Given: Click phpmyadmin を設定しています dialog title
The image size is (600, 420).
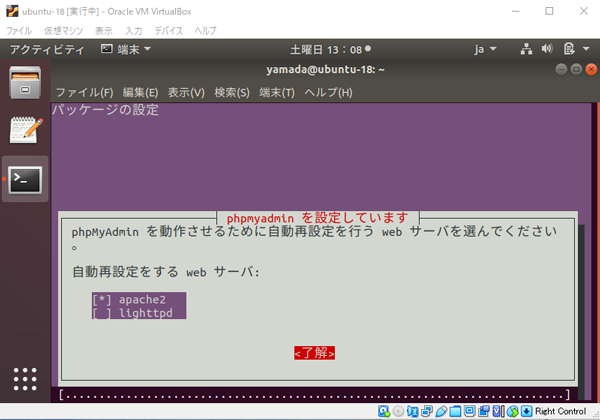Looking at the screenshot, I should [317, 218].
